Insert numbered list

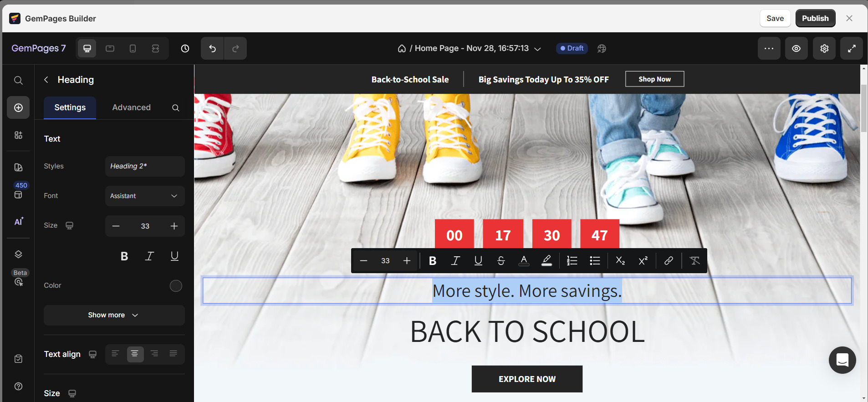pyautogui.click(x=572, y=260)
